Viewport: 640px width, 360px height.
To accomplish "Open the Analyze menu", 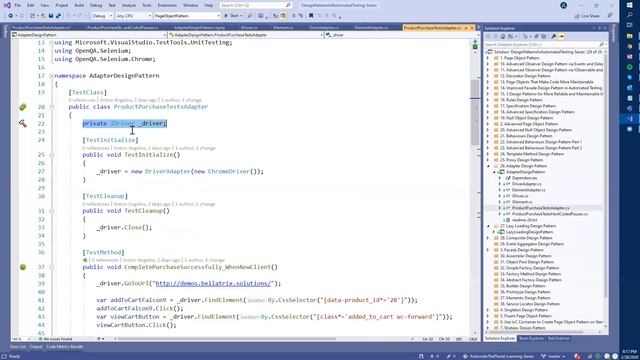I will click(x=129, y=5).
